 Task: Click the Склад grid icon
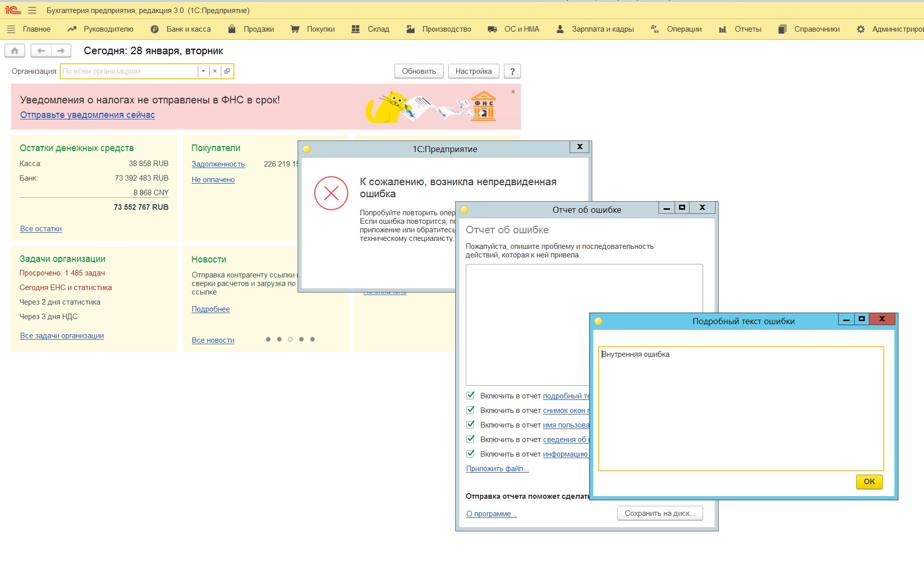tap(355, 29)
